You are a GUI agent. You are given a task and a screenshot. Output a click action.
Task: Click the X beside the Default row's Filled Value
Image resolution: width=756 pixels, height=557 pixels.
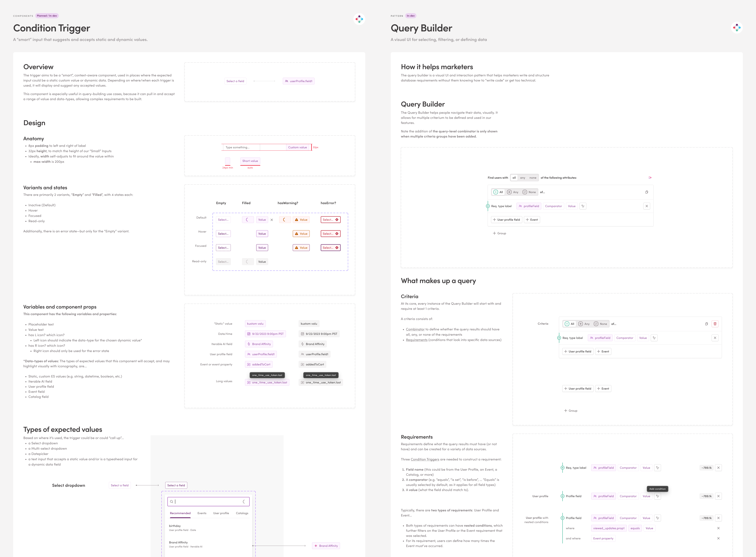pyautogui.click(x=272, y=220)
